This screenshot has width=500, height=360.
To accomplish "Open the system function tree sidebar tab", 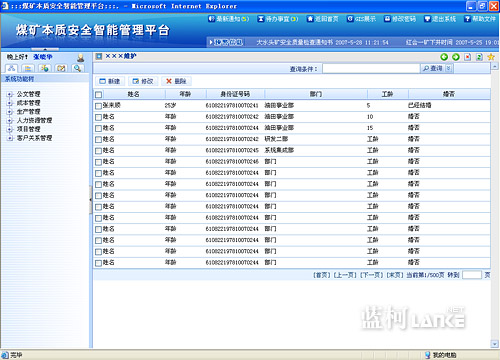I will pyautogui.click(x=12, y=68).
